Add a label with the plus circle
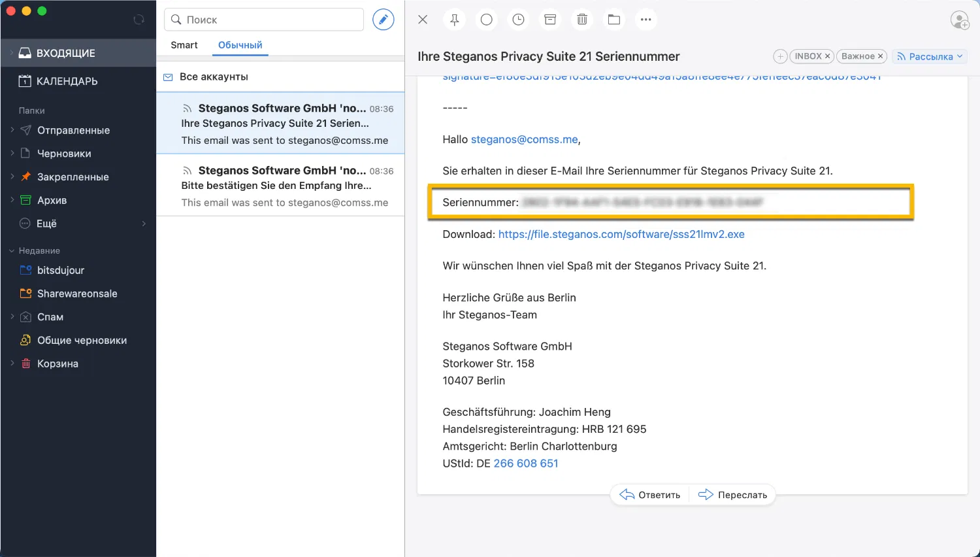This screenshot has height=557, width=980. click(x=780, y=56)
